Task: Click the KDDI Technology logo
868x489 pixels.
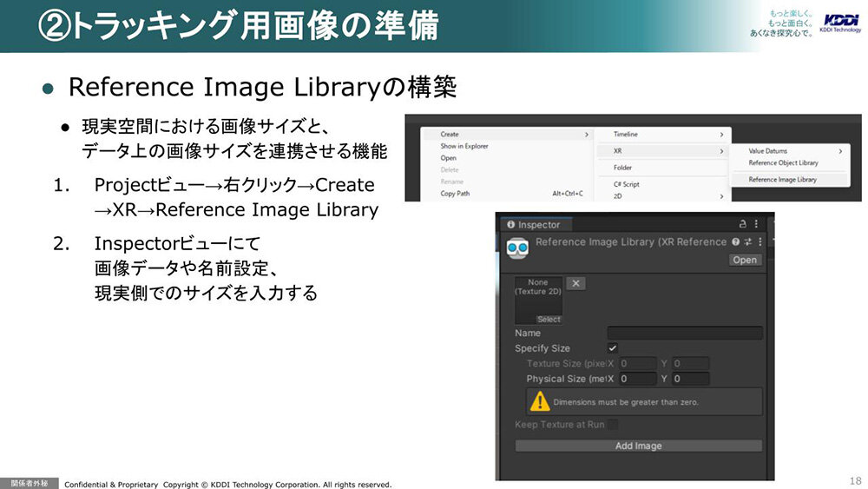Action: point(840,24)
